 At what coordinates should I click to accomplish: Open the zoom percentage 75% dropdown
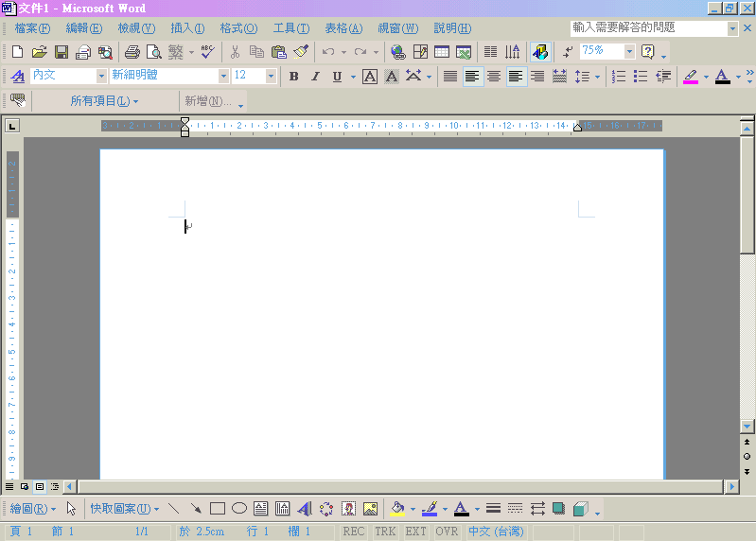click(x=629, y=51)
